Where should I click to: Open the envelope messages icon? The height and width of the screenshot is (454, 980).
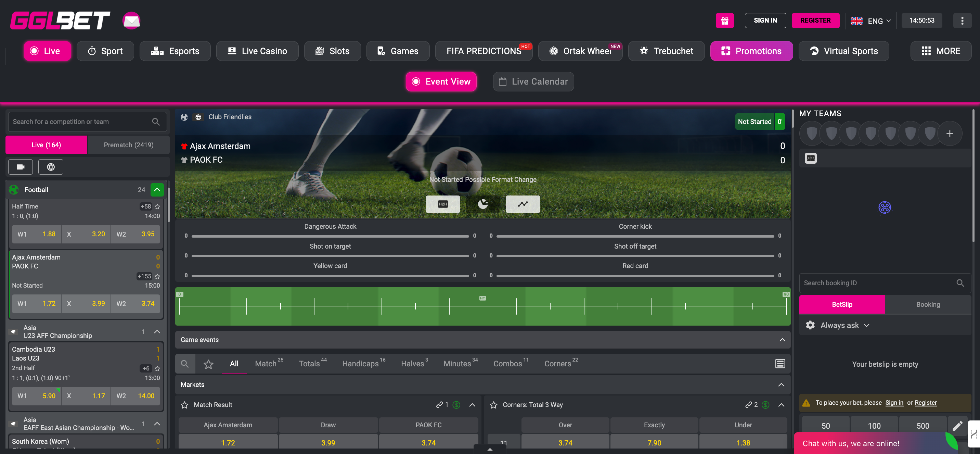131,21
